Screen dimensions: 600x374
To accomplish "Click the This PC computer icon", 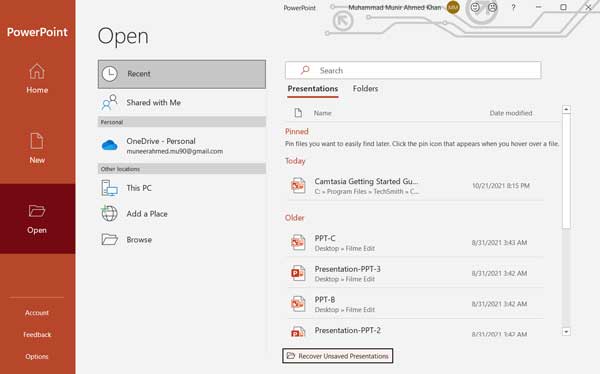I will tap(109, 188).
